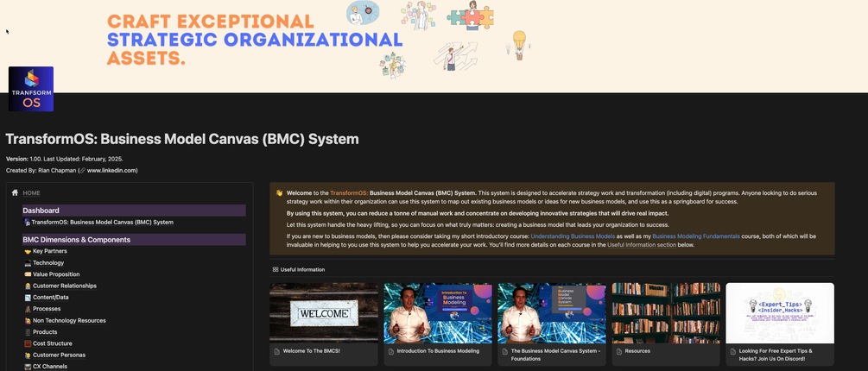Click the icon beside Processes
The height and width of the screenshot is (371, 868).
click(28, 309)
